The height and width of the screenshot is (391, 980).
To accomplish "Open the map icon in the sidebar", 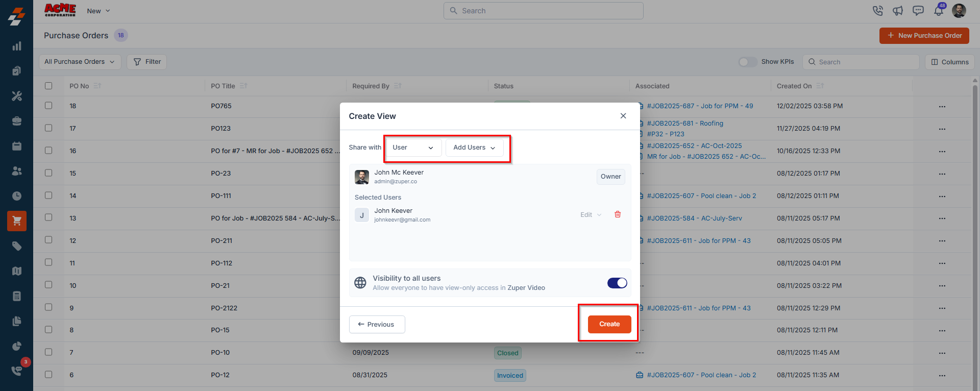I will coord(17,271).
